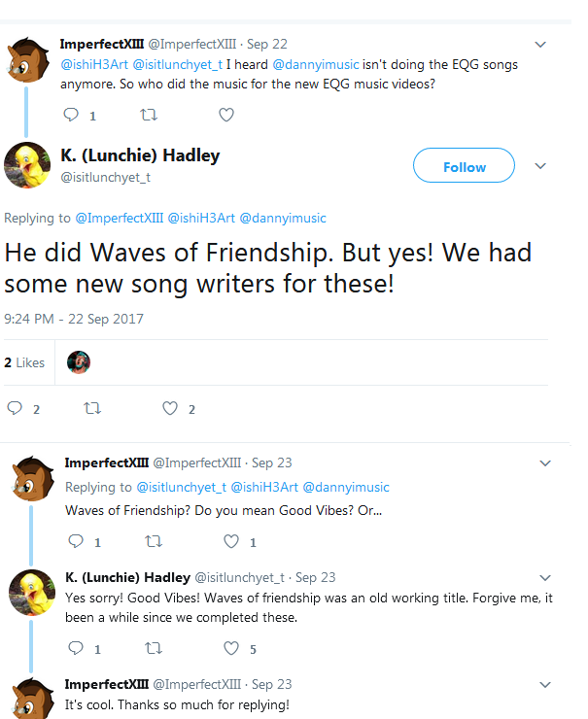View the 2 Likes list
Image resolution: width=588 pixels, height=719 pixels.
coord(24,362)
